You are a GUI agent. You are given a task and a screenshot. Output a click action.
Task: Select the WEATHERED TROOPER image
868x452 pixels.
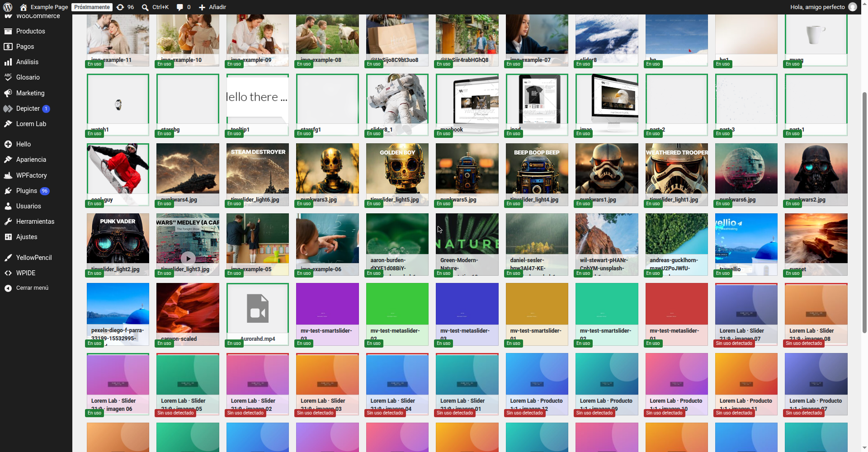point(677,175)
